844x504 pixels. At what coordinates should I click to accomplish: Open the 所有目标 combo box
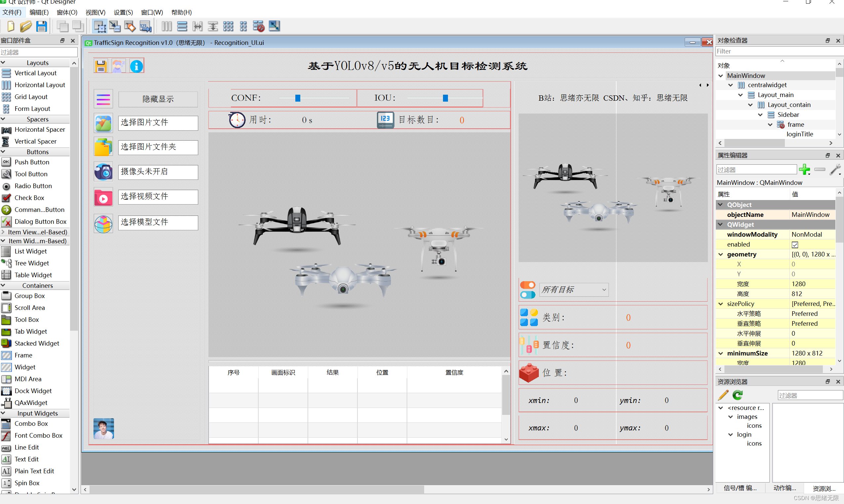tap(574, 290)
